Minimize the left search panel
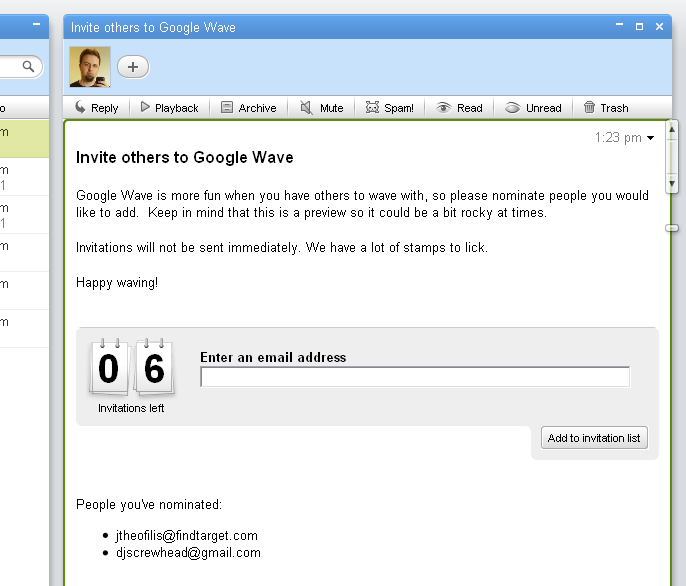 pos(36,24)
